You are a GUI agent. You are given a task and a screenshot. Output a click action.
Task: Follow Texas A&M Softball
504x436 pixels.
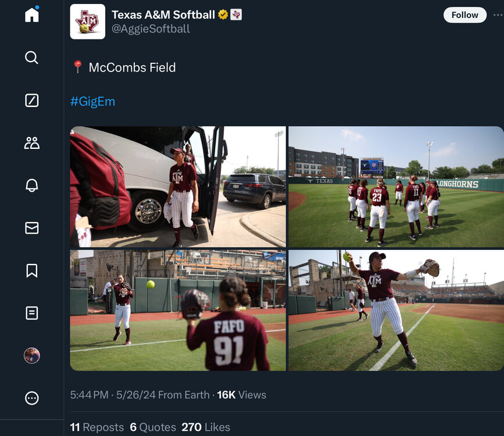[464, 15]
